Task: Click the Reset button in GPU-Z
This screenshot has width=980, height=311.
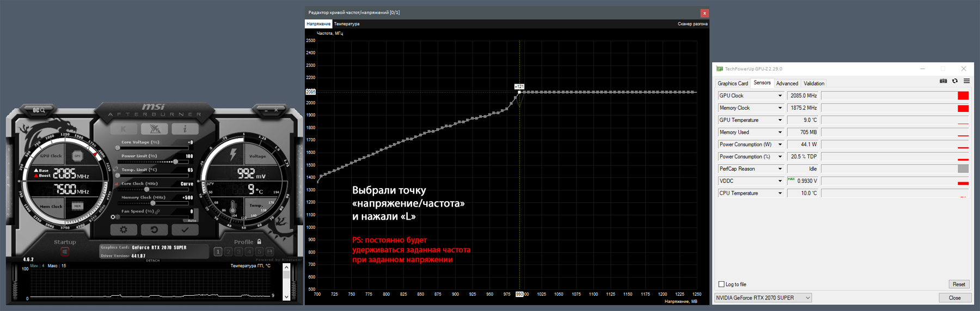Action: 959,284
